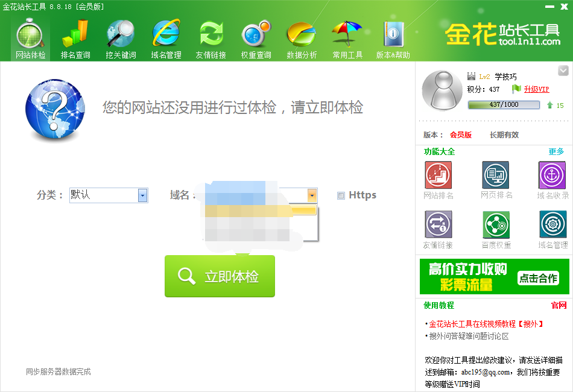
Task: Expand the user panel chevron button
Action: pyautogui.click(x=563, y=70)
